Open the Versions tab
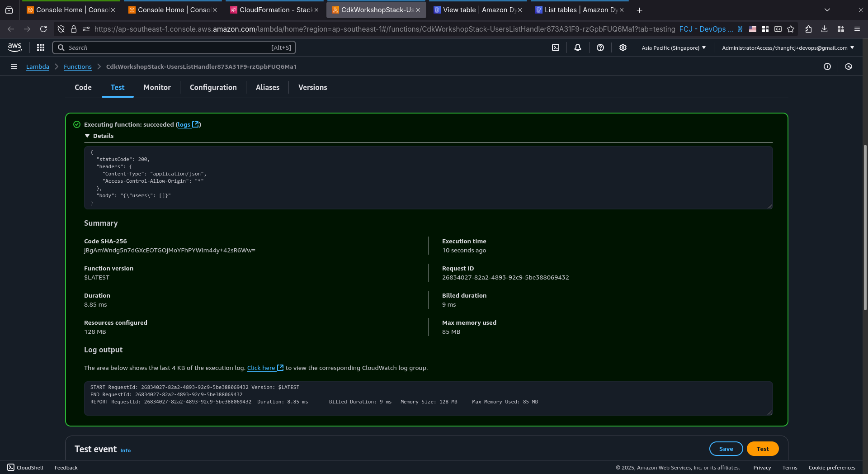Image resolution: width=868 pixels, height=474 pixels. 313,87
